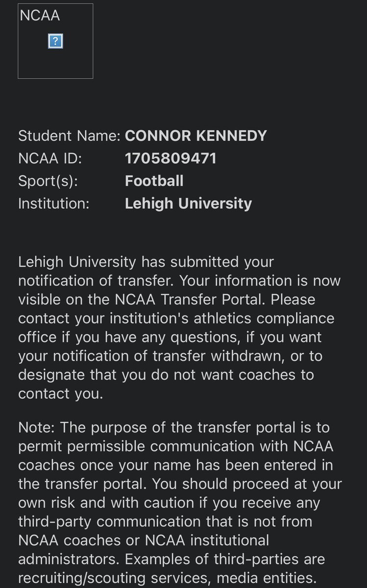Click the NCAA image placeholder box
The image size is (367, 588).
(x=55, y=41)
